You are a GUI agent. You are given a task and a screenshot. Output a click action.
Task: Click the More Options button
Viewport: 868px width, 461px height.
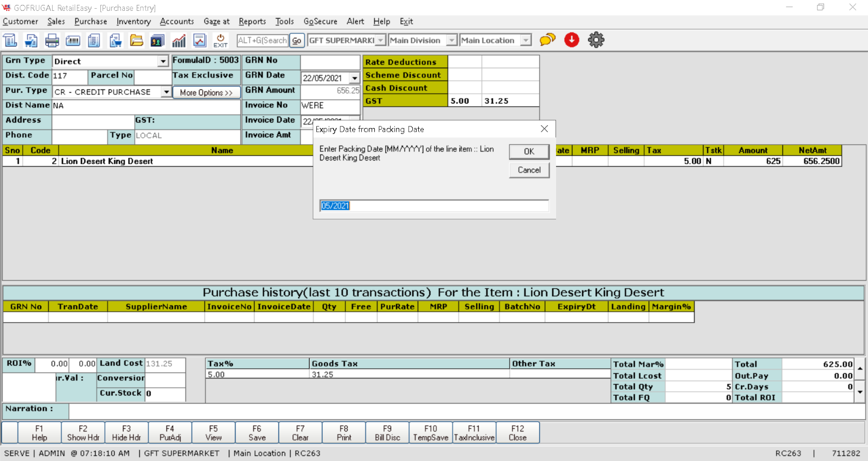click(x=206, y=93)
